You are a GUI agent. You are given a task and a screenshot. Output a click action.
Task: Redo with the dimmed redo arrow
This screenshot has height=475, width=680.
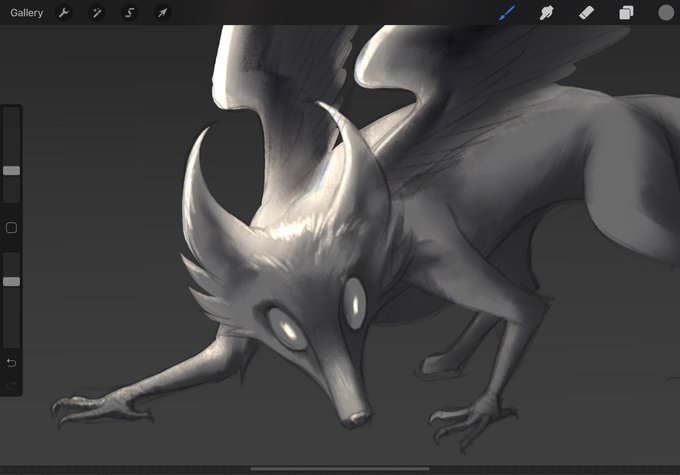(11, 386)
